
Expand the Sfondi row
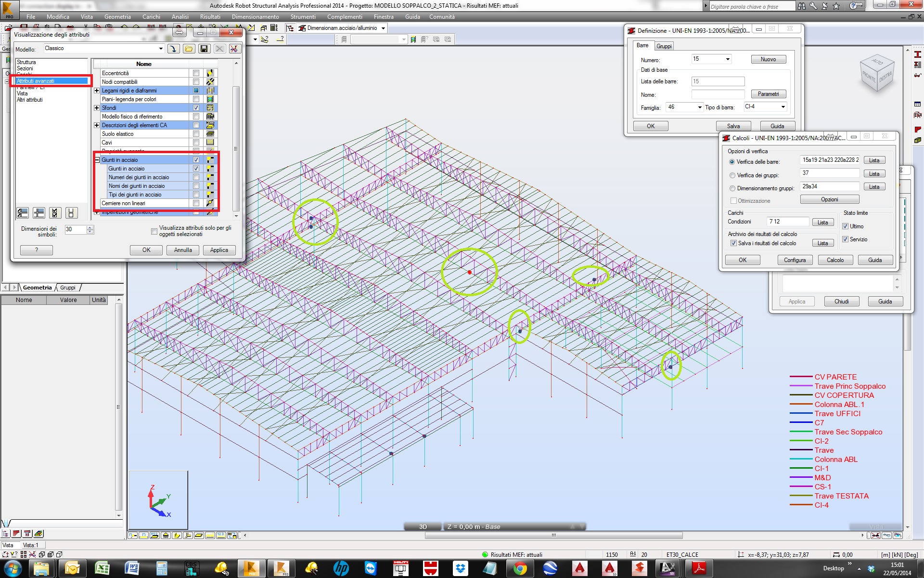coord(97,108)
